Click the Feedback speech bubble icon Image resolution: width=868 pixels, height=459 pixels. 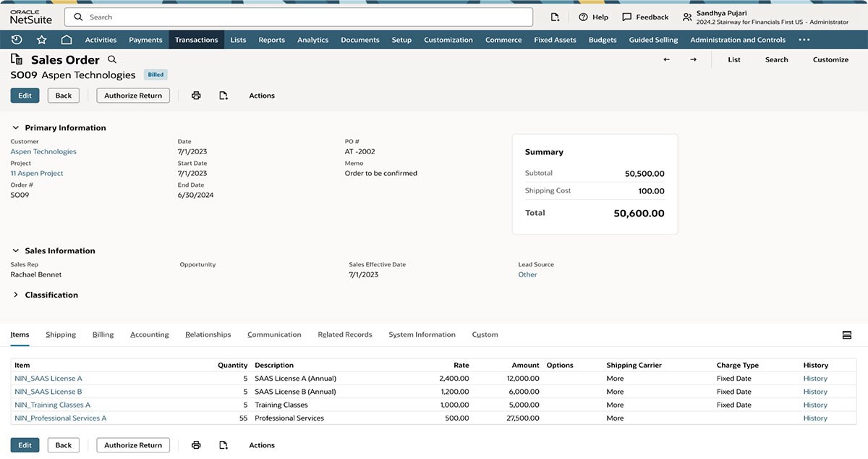tap(626, 17)
